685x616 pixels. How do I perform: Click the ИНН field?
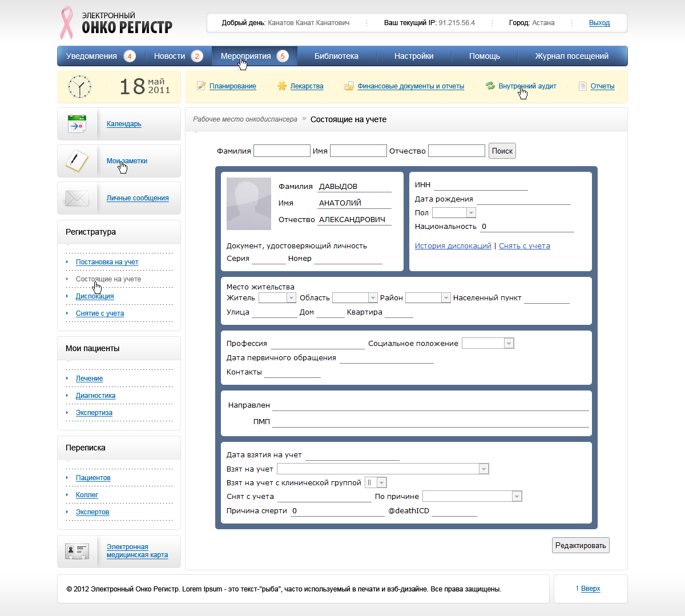click(x=481, y=185)
